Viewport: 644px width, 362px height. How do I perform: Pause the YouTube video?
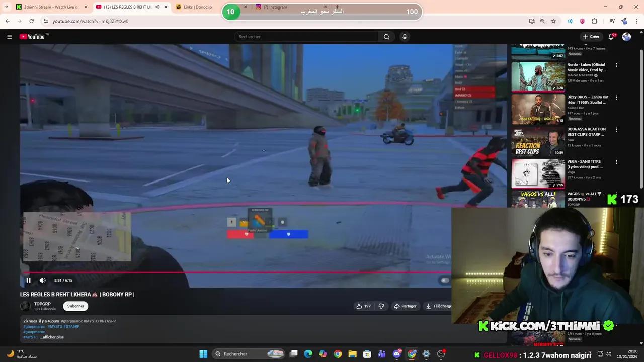click(x=28, y=280)
